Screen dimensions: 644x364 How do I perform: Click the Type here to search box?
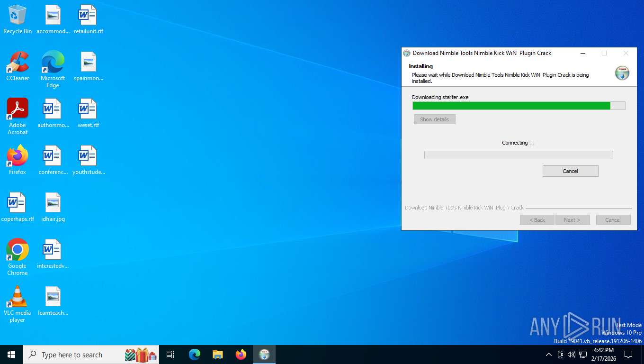(91, 355)
